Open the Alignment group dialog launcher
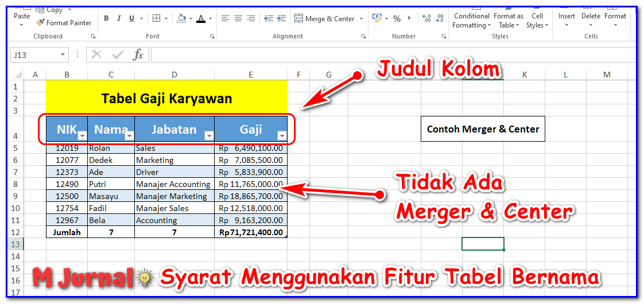The height and width of the screenshot is (304, 644). point(363,37)
